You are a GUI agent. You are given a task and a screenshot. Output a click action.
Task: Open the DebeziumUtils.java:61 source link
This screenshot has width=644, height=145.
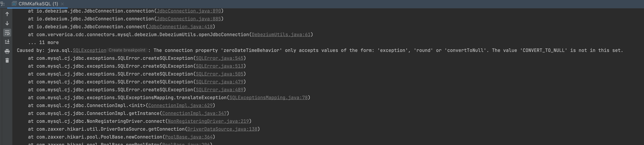[x=281, y=35]
